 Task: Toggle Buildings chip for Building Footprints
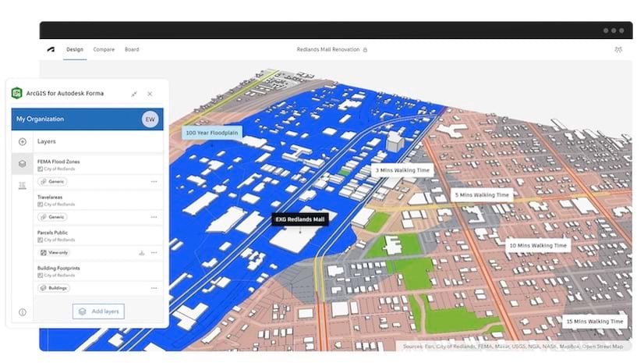click(x=54, y=288)
